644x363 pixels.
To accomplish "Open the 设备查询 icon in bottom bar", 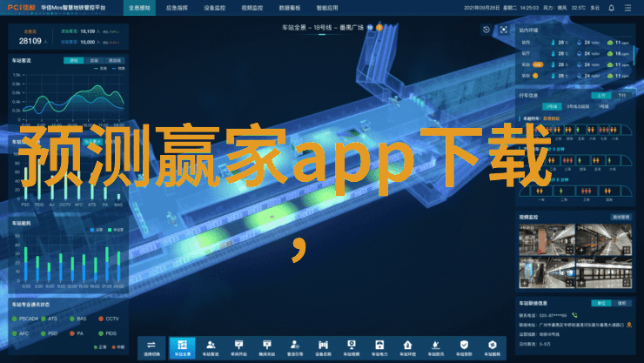I will pos(323,348).
